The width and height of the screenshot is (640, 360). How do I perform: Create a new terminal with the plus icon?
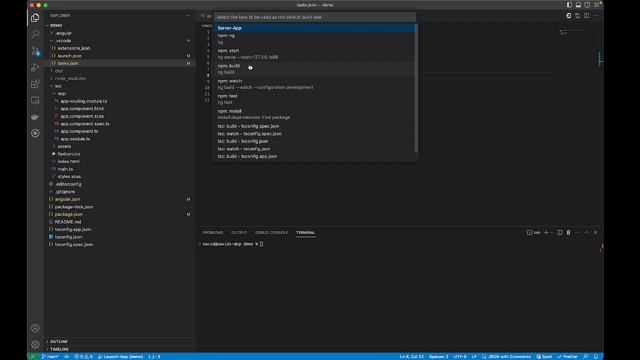[546, 233]
